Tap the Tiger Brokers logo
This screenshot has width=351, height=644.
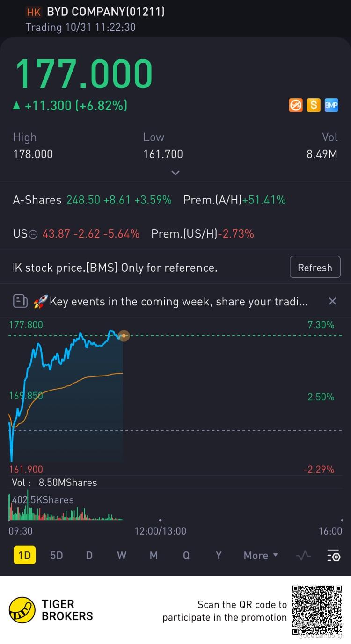pyautogui.click(x=22, y=610)
